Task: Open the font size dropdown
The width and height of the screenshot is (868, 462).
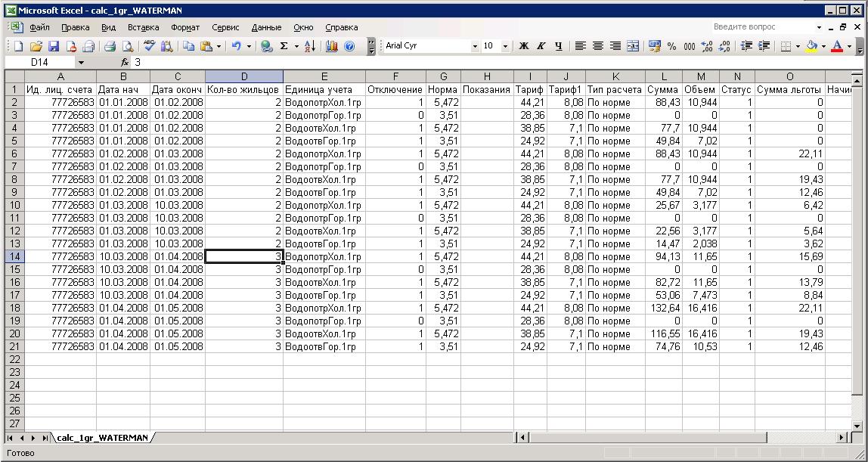Action: click(x=504, y=46)
